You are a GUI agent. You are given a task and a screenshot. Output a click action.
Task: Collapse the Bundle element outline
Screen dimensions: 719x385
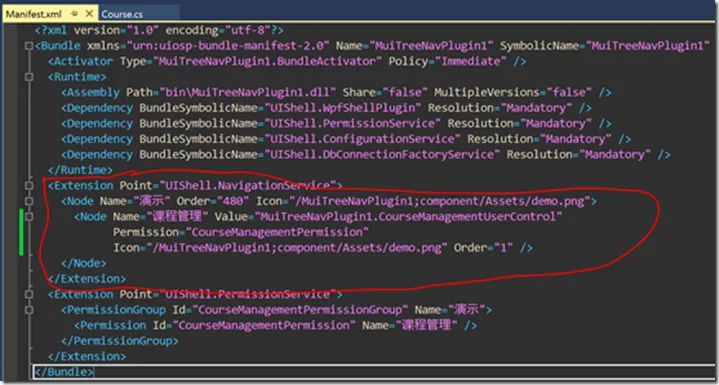coord(29,46)
